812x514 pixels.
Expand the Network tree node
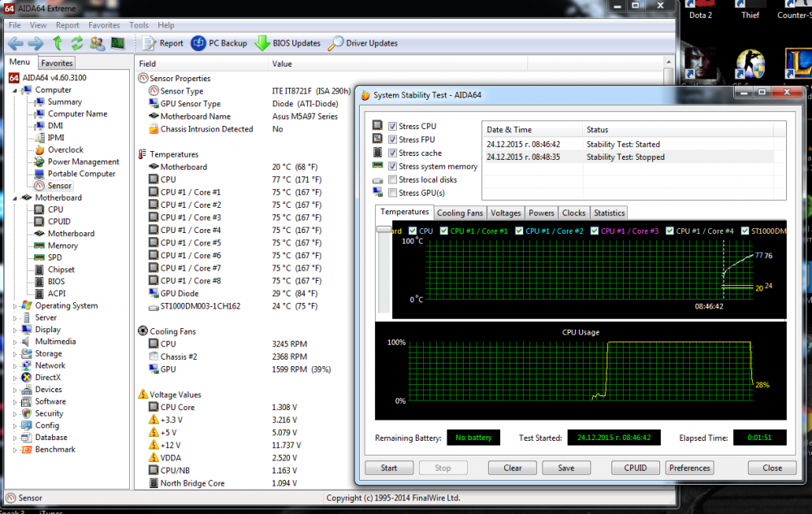click(x=15, y=365)
